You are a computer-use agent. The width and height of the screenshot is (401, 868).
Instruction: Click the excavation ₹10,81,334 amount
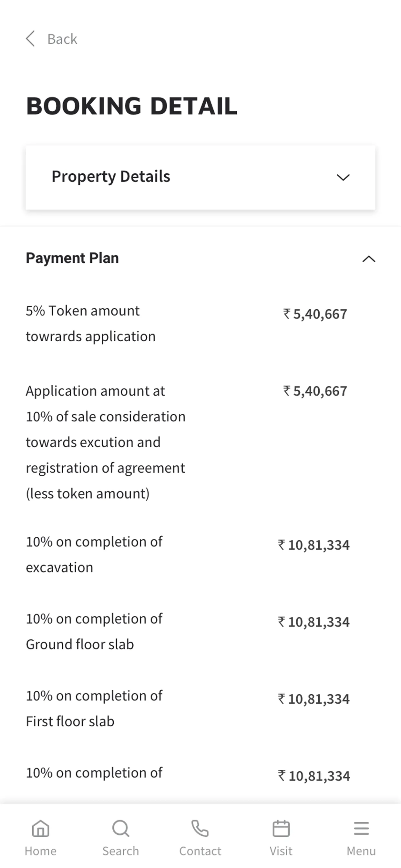click(314, 545)
